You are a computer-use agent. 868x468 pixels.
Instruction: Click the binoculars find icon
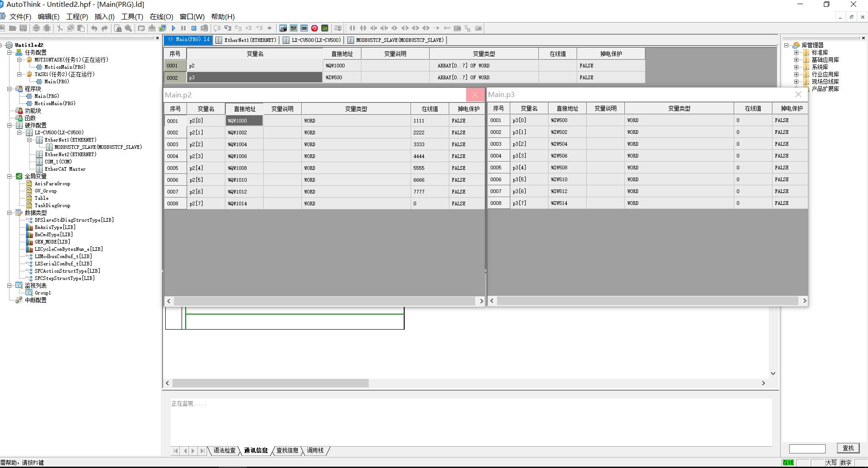pyautogui.click(x=118, y=28)
